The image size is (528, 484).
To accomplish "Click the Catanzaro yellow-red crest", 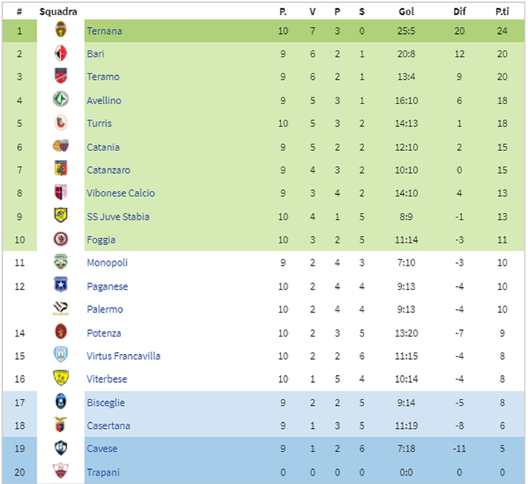I will (x=61, y=168).
